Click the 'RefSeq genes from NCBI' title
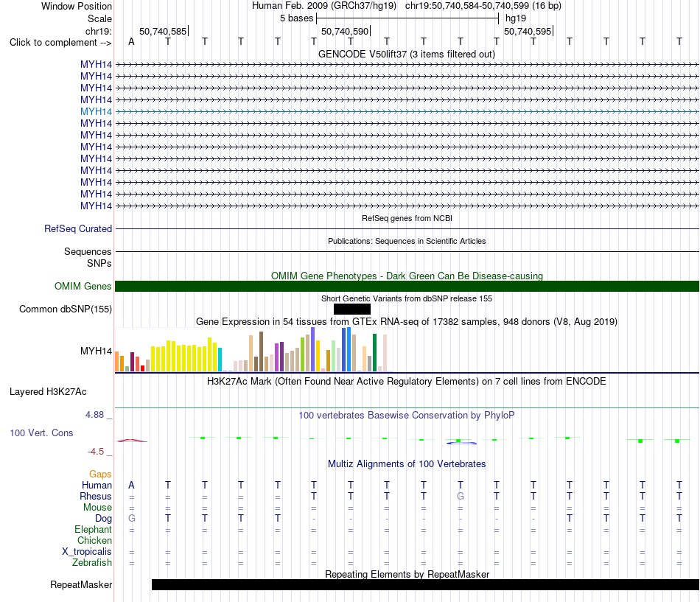700x602 pixels. 407,218
